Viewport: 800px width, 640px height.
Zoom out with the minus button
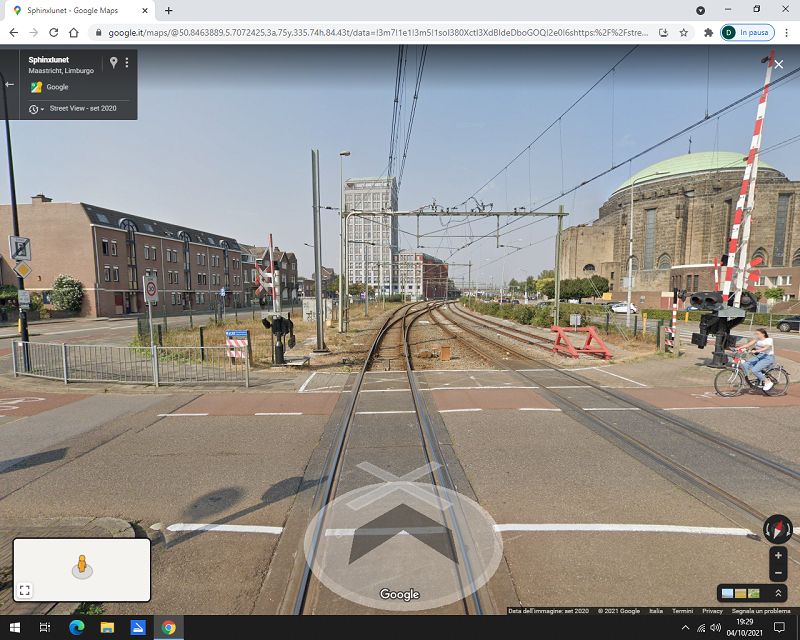778,573
